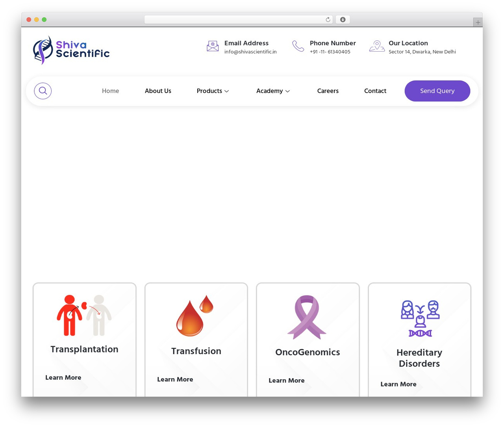Expand the Academy dropdown chevron
The width and height of the screenshot is (504, 427).
coord(287,91)
